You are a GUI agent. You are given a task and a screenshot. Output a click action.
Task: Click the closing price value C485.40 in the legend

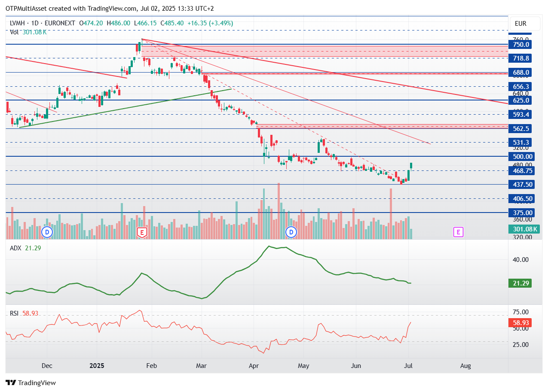[172, 23]
